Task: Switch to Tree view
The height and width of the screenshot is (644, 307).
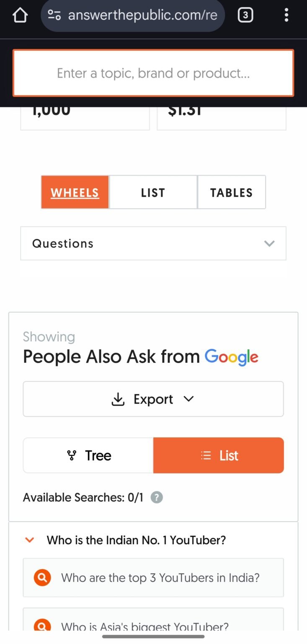Action: 88,456
